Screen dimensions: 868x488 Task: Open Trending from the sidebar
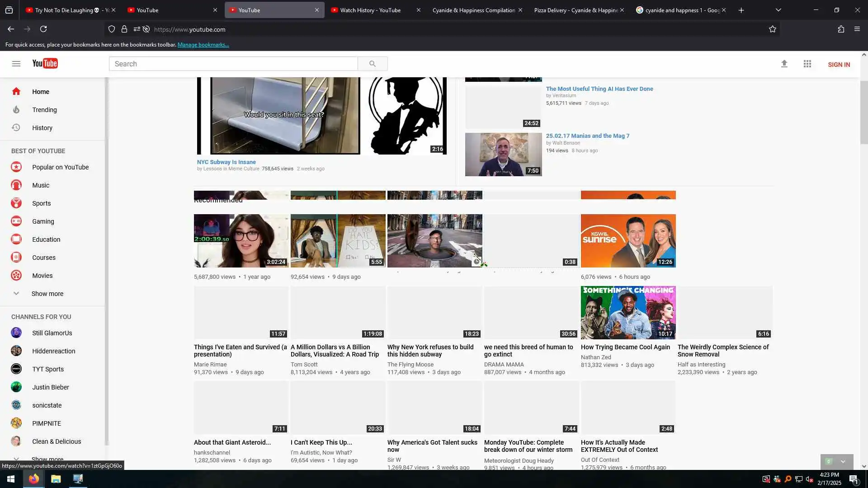(44, 110)
